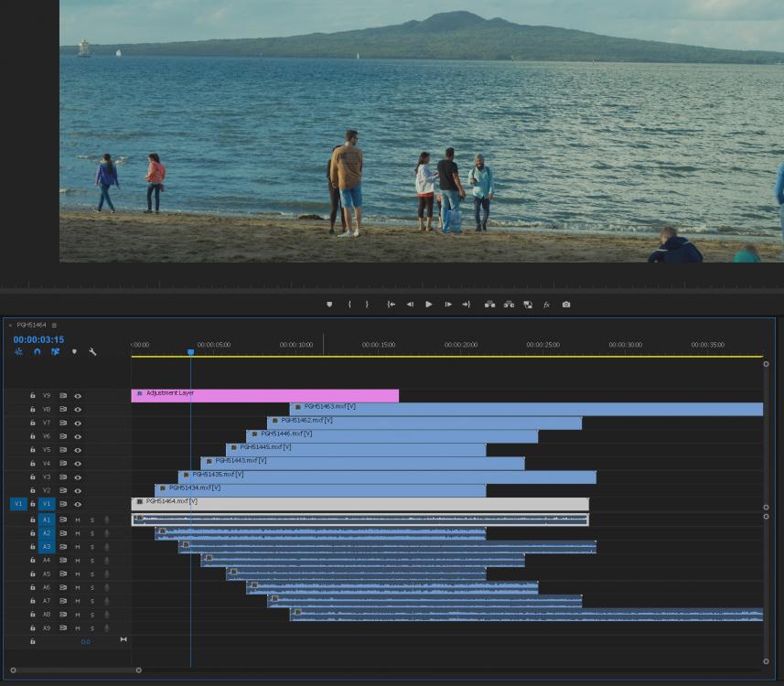Toggle lock on track V3
Screen dimensions: 784x686
(x=33, y=477)
